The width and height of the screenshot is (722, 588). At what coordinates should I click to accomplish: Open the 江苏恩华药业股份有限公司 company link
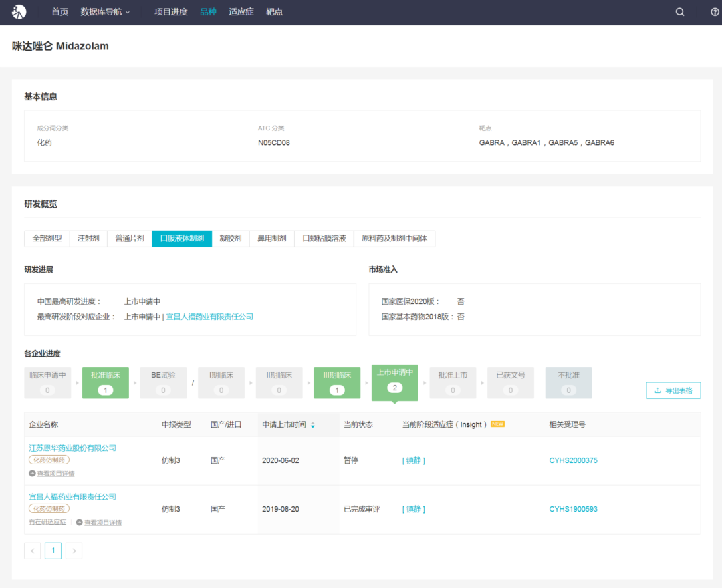[x=73, y=448]
